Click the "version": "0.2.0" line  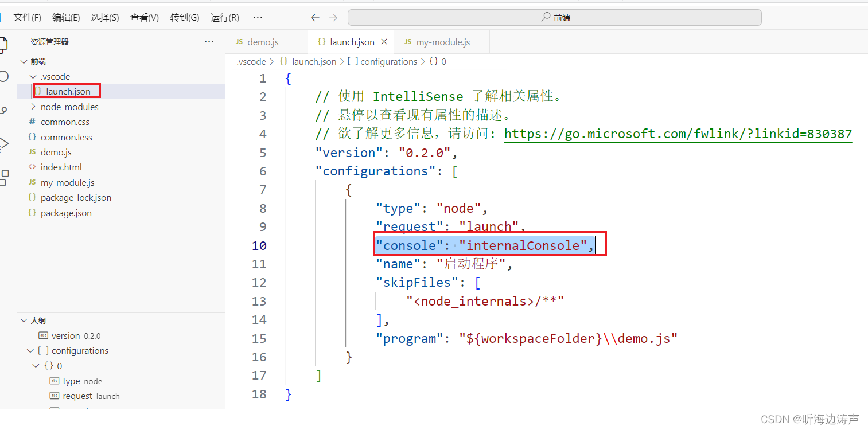387,153
